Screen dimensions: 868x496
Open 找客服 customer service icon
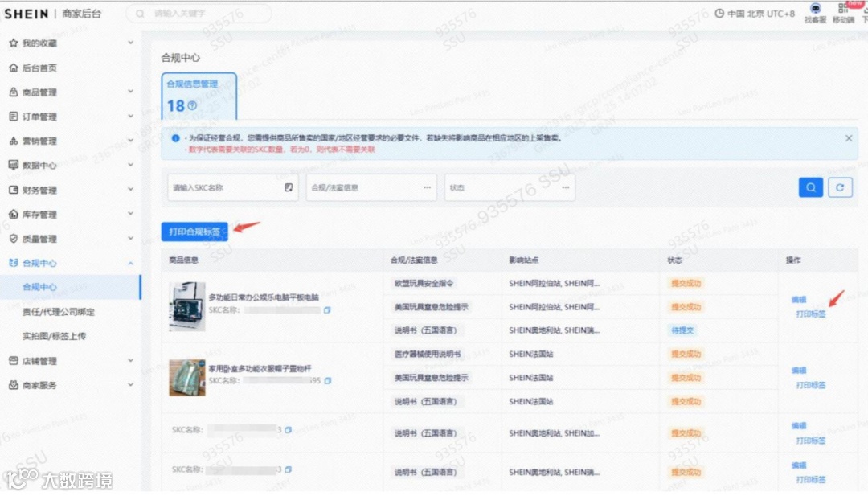[815, 8]
